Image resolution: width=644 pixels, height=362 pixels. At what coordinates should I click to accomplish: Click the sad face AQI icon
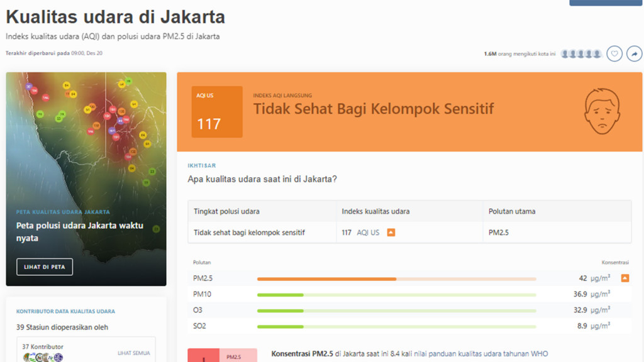point(602,111)
